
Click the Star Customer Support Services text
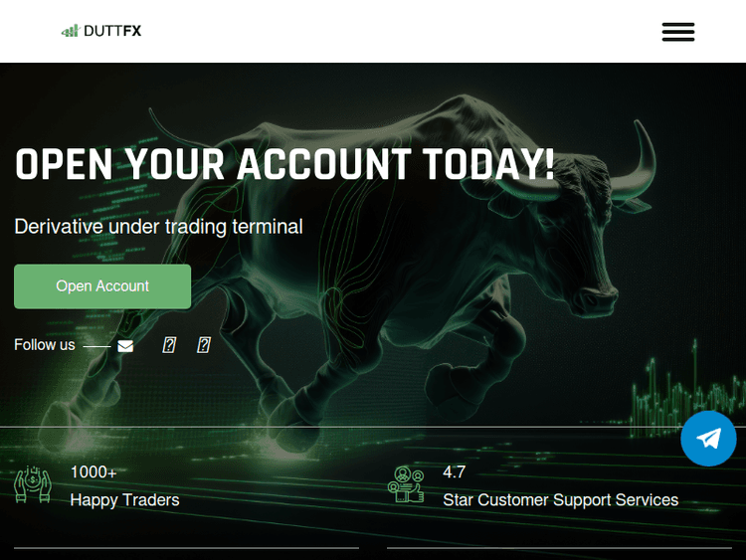click(x=560, y=500)
